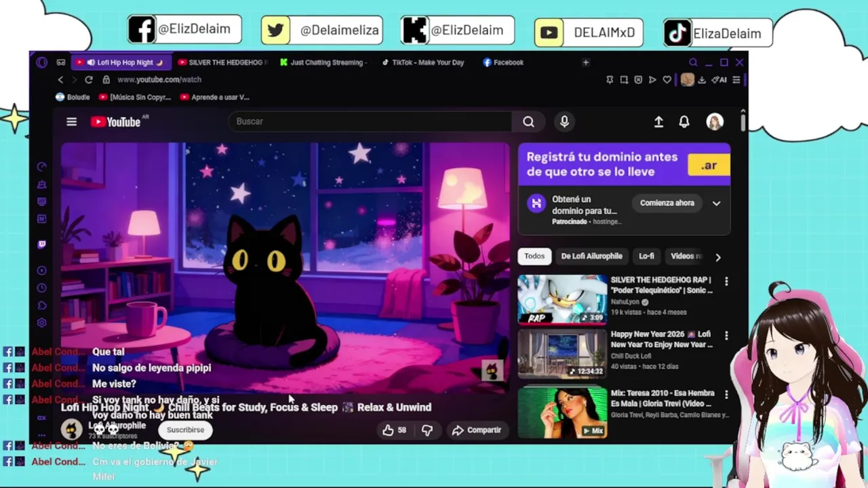Start voice search with microphone icon
868x488 pixels.
[x=564, y=121]
